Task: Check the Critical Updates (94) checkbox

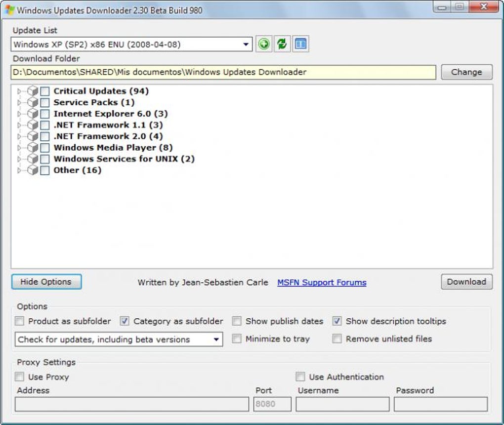Action: 45,91
